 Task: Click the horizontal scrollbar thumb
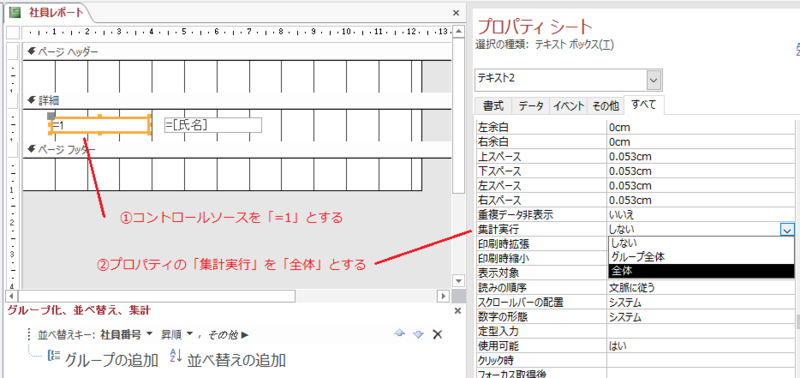(156, 296)
